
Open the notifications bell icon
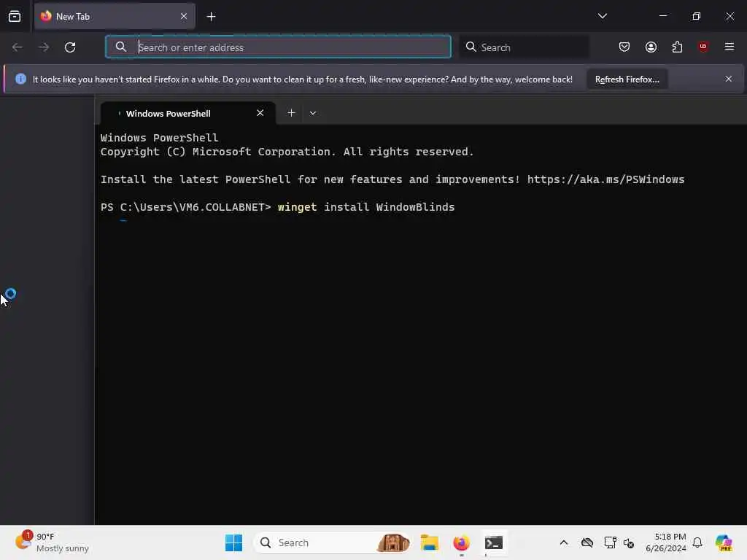(697, 542)
